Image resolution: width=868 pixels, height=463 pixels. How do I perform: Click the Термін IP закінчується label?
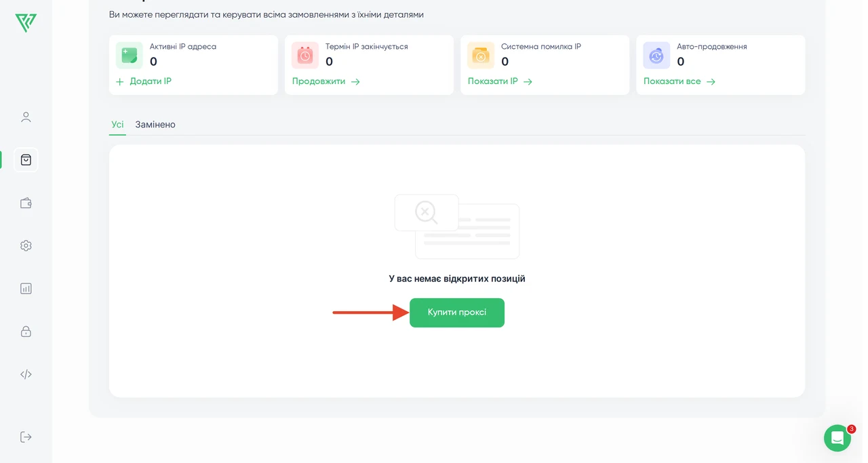(x=367, y=47)
